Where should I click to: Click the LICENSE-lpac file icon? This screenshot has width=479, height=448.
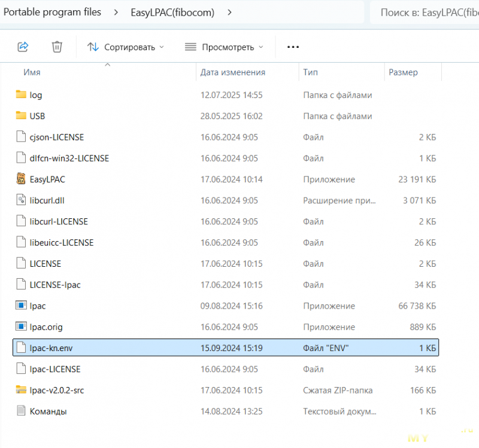pos(21,284)
